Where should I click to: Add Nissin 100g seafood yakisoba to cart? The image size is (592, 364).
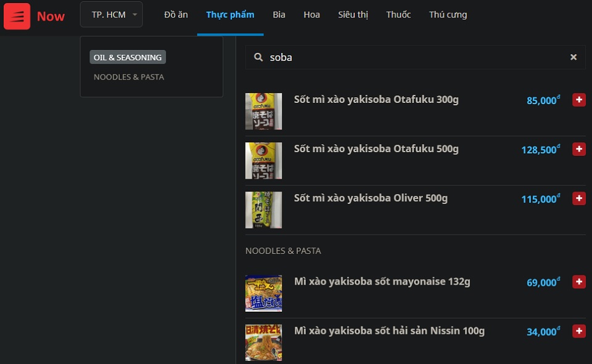click(x=579, y=331)
